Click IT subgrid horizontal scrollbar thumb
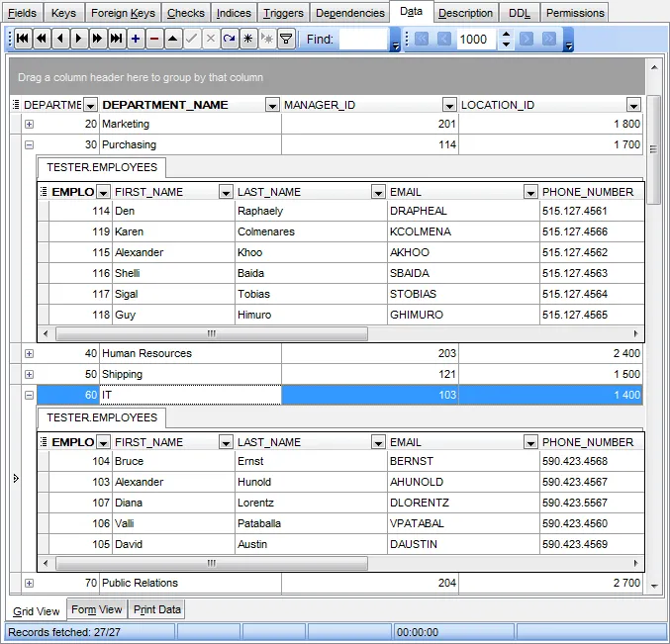The image size is (670, 644). (x=212, y=563)
